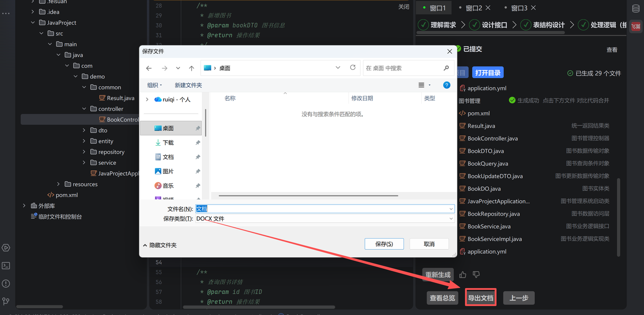
Task: Click the forward arrow in save dialog
Action: (x=165, y=68)
